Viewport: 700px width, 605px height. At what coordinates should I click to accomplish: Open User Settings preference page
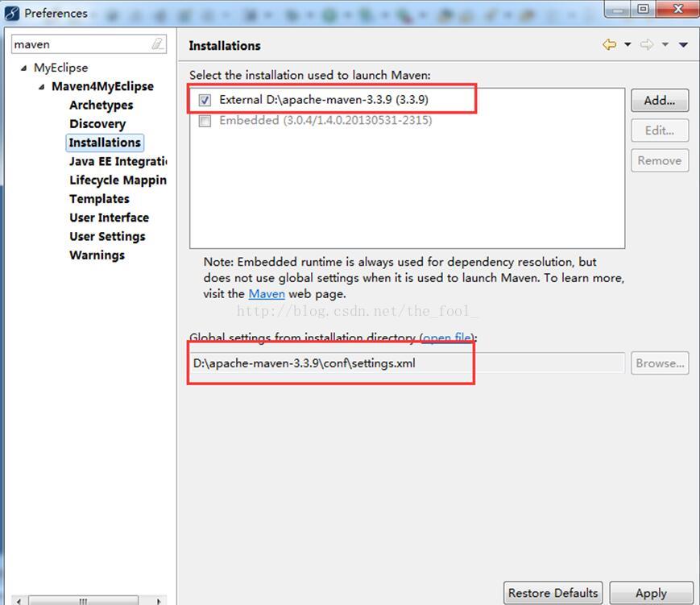tap(108, 236)
